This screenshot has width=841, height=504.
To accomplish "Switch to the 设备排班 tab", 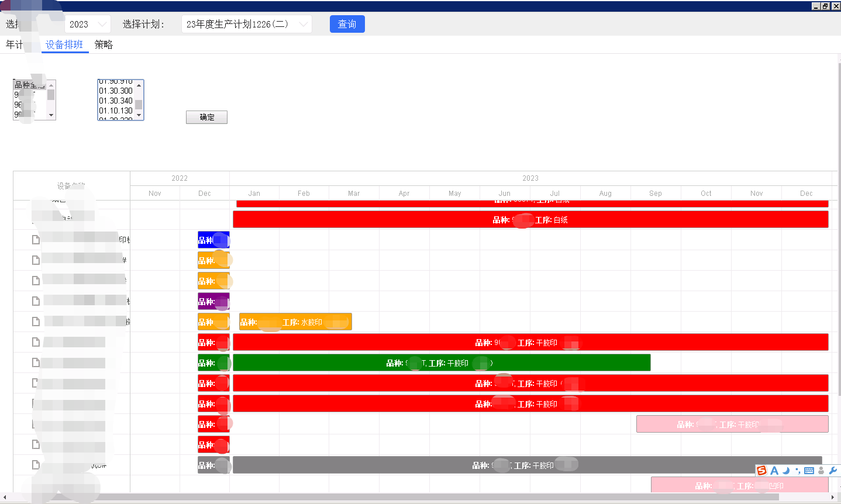I will click(64, 44).
